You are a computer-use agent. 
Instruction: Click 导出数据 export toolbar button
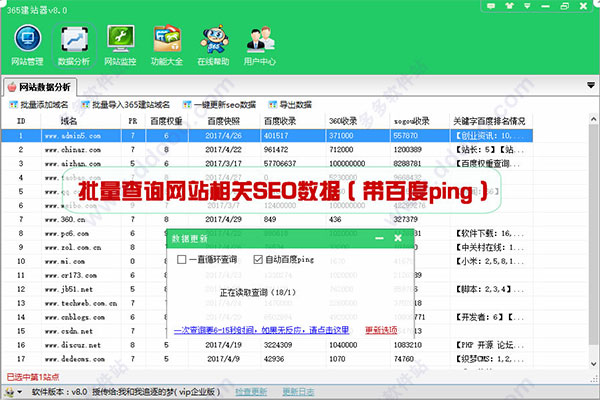[288, 104]
